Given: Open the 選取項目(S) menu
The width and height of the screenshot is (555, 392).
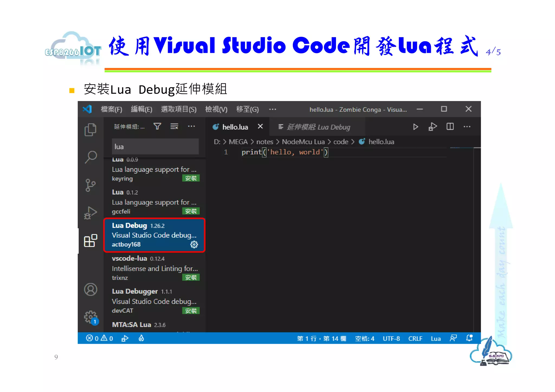Looking at the screenshot, I should point(179,109).
